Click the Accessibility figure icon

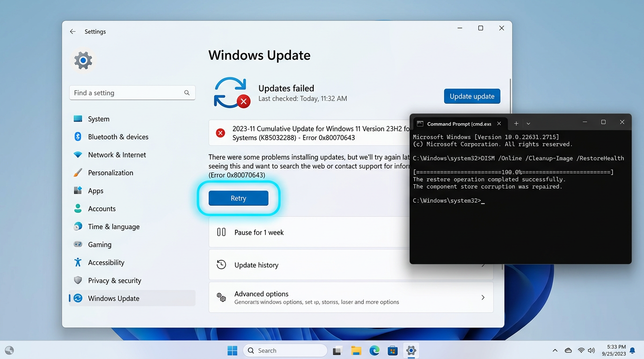click(x=78, y=262)
